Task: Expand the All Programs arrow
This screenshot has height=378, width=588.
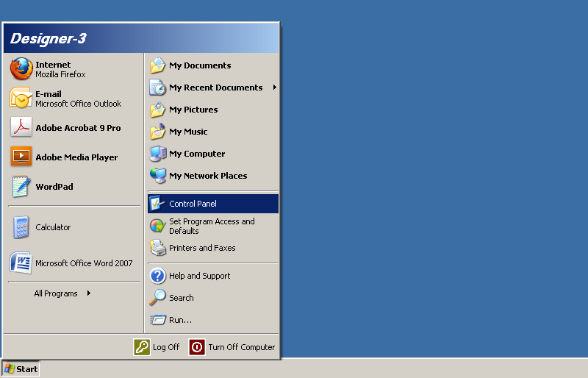Action: tap(88, 293)
